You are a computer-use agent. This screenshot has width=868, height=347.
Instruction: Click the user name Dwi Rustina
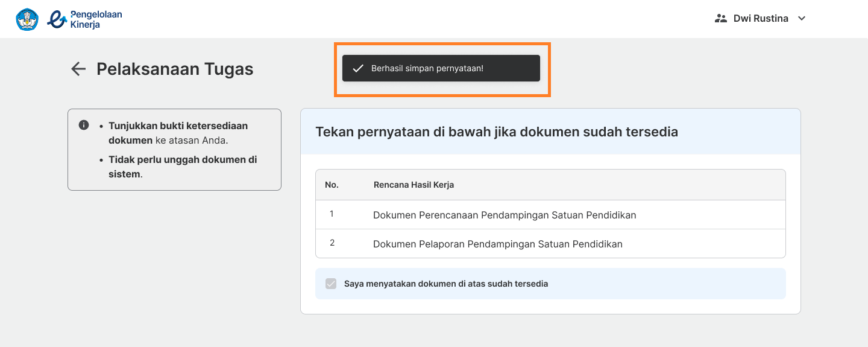(x=761, y=19)
